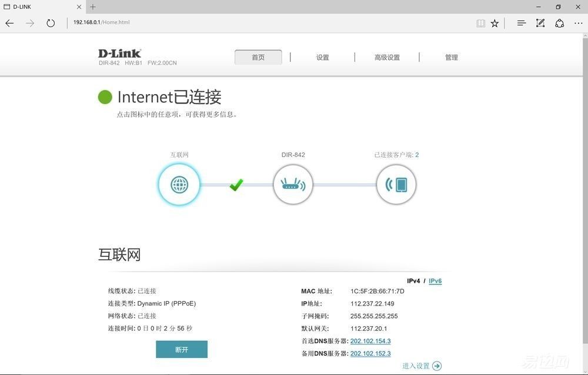Select the DIR-842 router icon
588x375 pixels.
click(293, 185)
